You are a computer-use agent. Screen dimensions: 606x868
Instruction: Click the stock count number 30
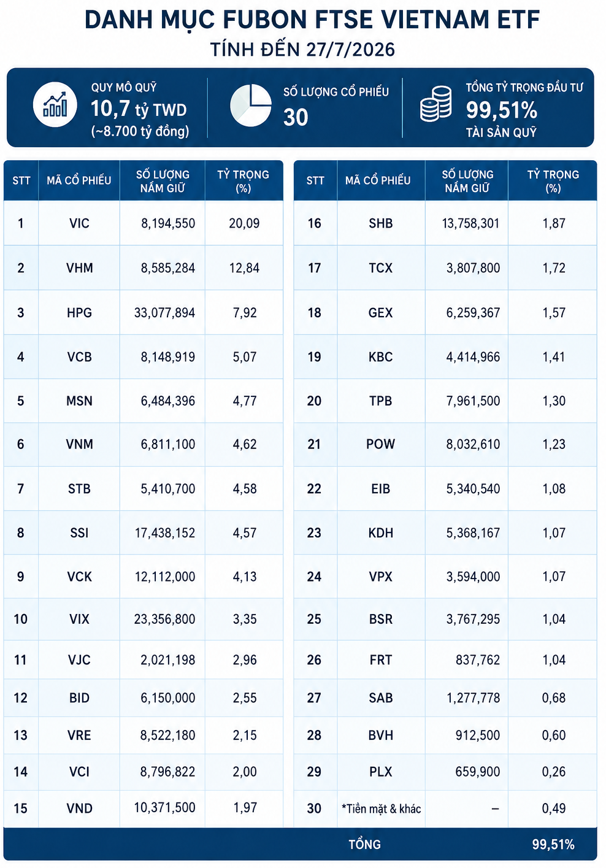pos(296,117)
